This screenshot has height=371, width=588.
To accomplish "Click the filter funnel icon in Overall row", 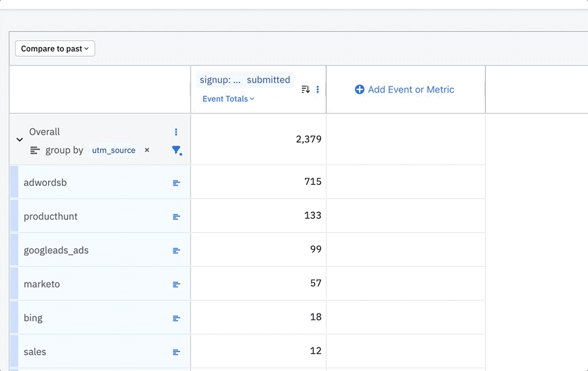I will pos(177,150).
